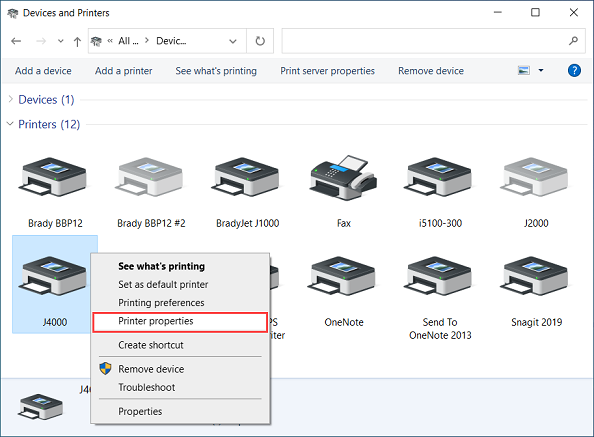Open the recent locations dropdown chevron
The image size is (594, 437).
61,41
